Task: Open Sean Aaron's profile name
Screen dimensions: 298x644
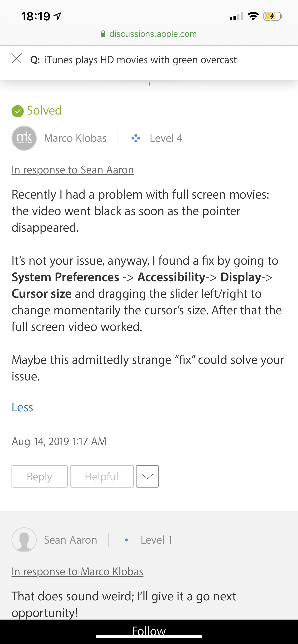Action: 70,540
